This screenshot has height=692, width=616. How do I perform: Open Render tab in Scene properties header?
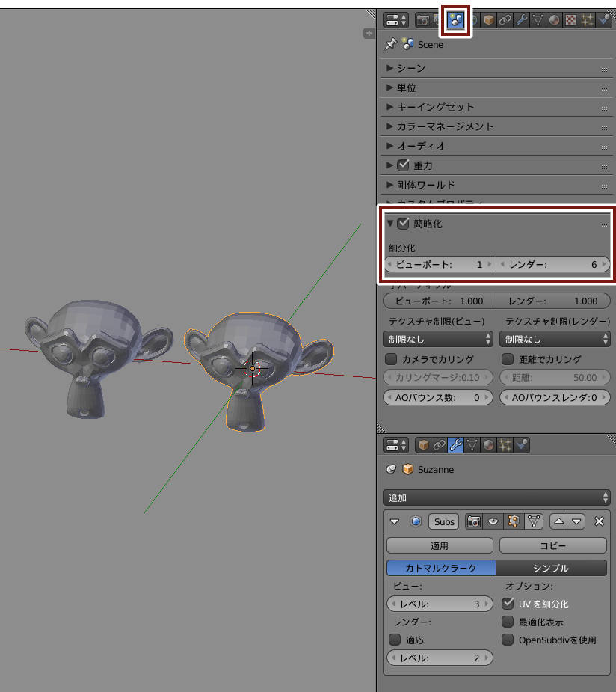point(423,20)
